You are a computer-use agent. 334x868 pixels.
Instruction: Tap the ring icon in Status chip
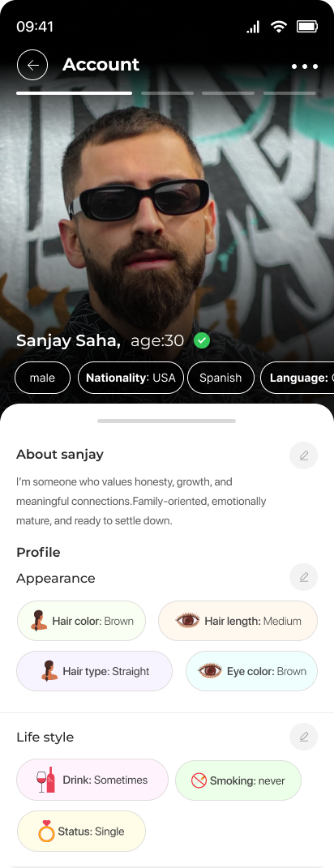[46, 831]
